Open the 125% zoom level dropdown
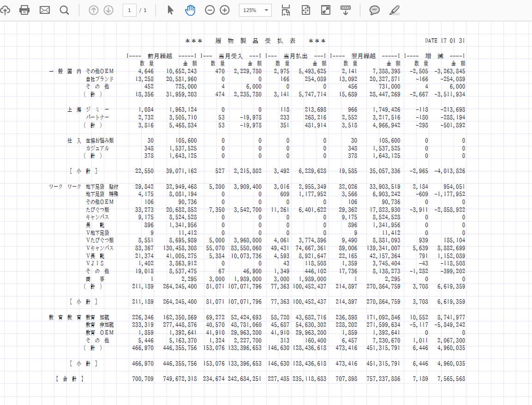Image resolution: width=532 pixels, height=405 pixels. tap(255, 10)
